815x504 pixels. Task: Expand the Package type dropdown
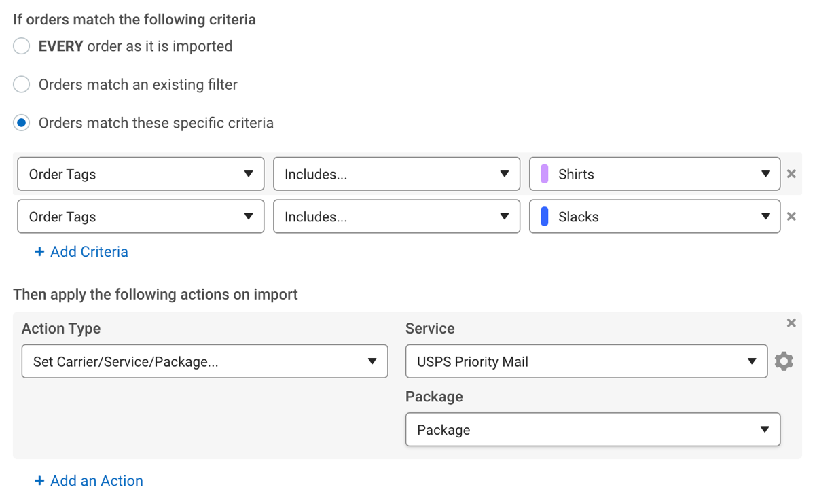point(593,429)
